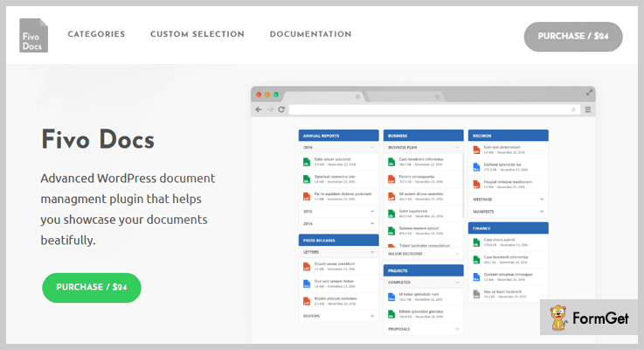Collapse the 2016 group in Annual Reports

point(372,147)
